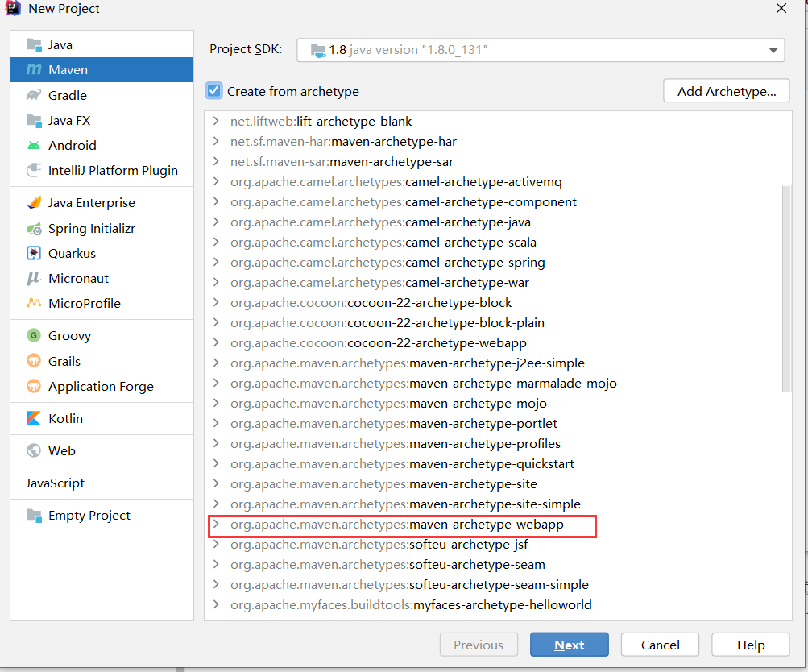Click the Android robot icon
Viewport: 808px width, 672px height.
point(34,145)
